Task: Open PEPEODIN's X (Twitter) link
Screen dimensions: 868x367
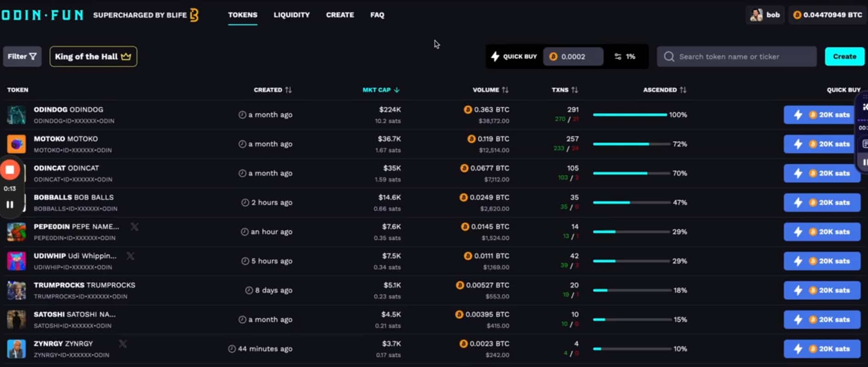Action: 134,226
